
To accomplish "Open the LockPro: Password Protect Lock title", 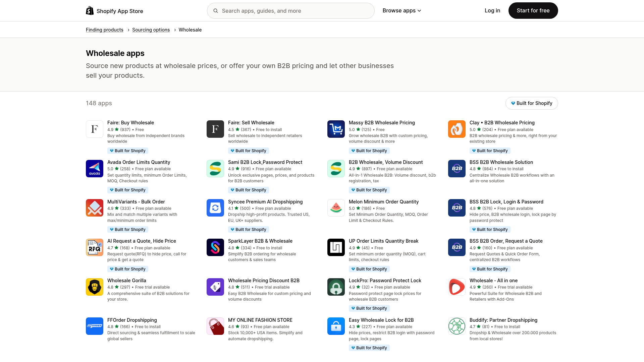I will click(385, 281).
